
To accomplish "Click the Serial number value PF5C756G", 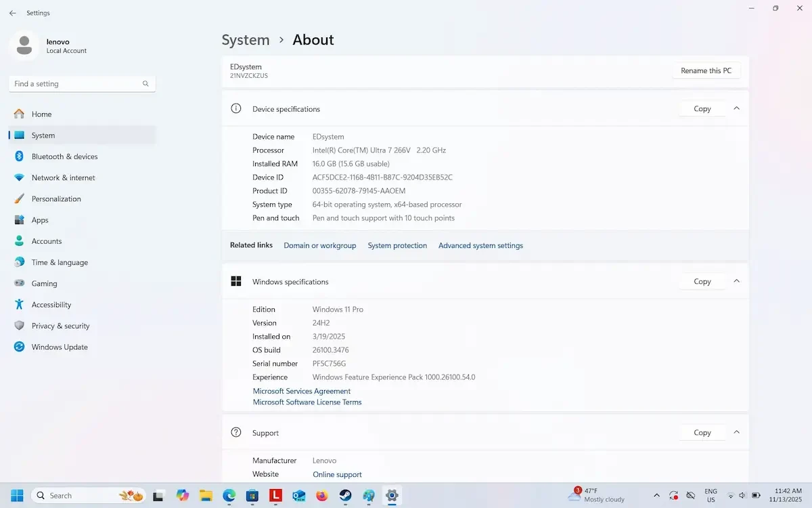I will click(329, 364).
